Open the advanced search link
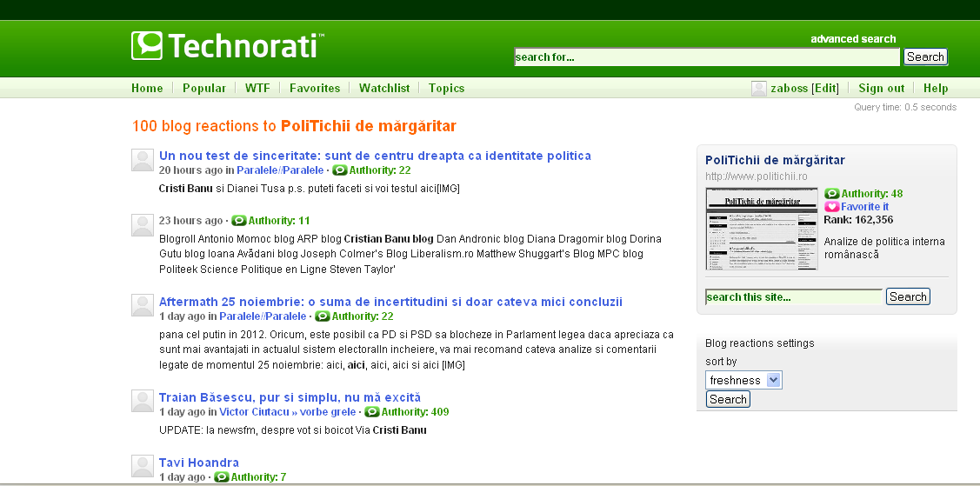This screenshot has height=486, width=980. pyautogui.click(x=853, y=39)
